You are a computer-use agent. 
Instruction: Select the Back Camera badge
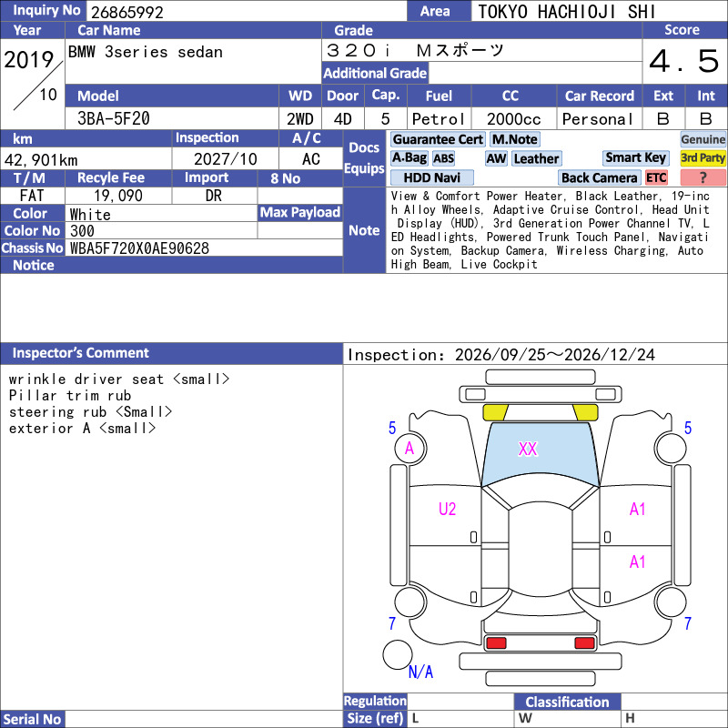(599, 177)
